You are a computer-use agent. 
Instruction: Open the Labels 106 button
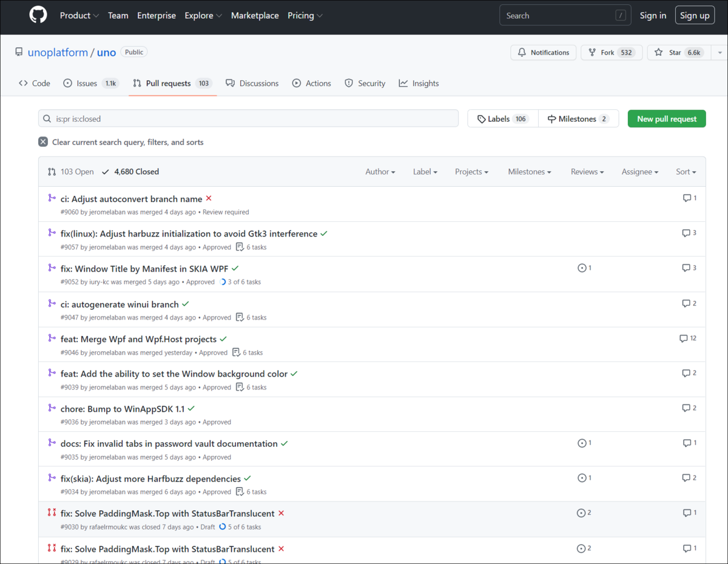point(503,119)
